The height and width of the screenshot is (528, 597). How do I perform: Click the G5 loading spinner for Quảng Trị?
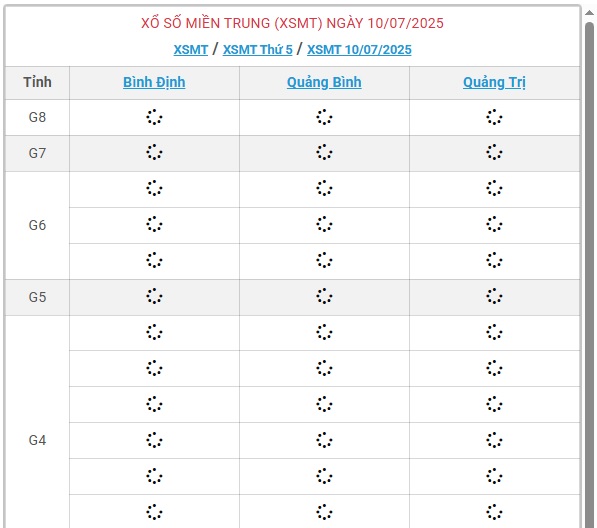494,296
